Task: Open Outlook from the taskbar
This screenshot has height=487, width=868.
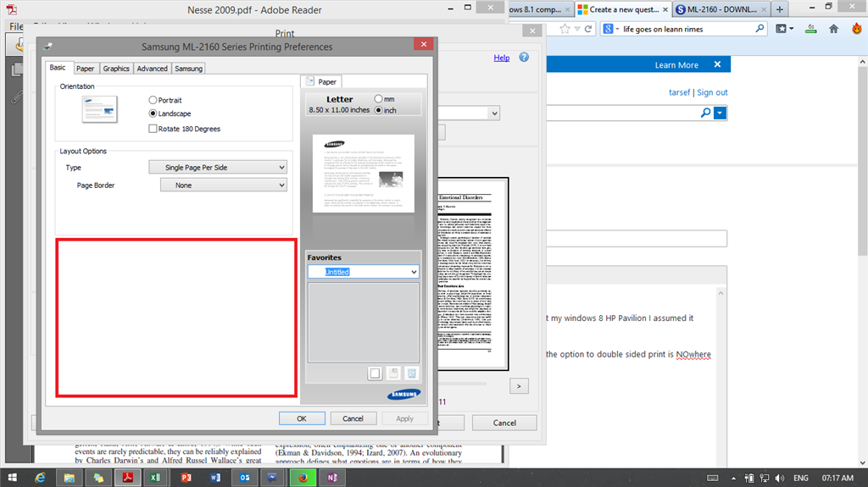Action: coord(245,478)
